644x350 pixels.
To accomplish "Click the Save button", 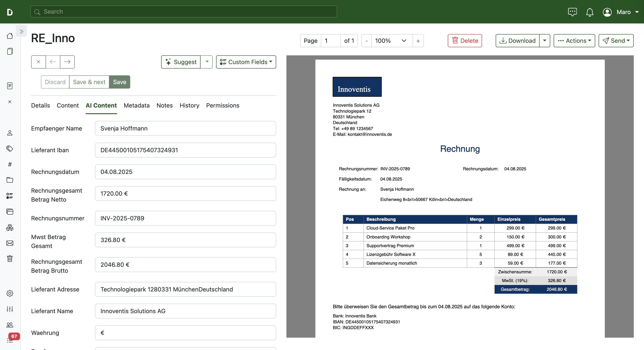I will [120, 82].
